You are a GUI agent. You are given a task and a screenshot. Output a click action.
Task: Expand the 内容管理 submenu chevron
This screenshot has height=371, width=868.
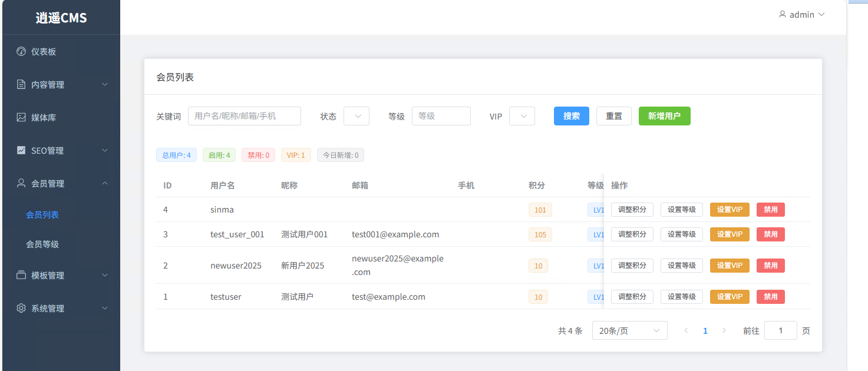coord(105,84)
